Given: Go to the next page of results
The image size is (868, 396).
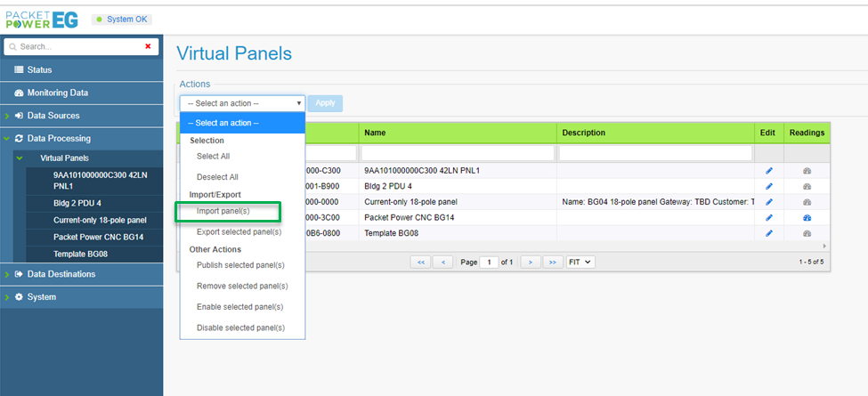Looking at the screenshot, I should point(531,263).
